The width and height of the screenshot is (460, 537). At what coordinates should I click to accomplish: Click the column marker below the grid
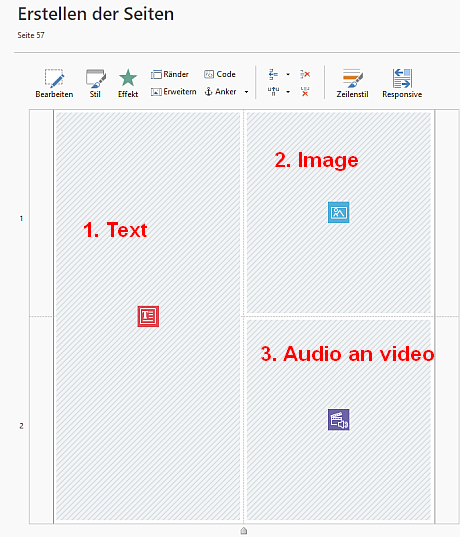click(244, 531)
